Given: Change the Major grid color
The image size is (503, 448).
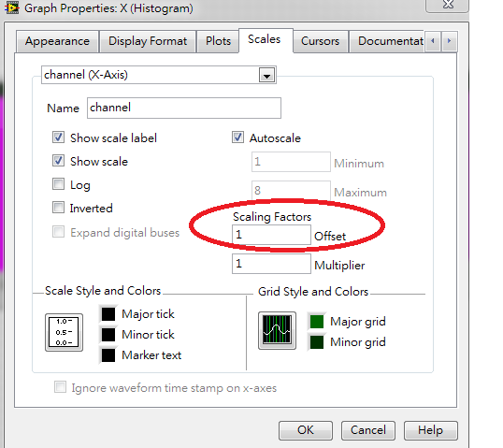Looking at the screenshot, I should pos(317,321).
